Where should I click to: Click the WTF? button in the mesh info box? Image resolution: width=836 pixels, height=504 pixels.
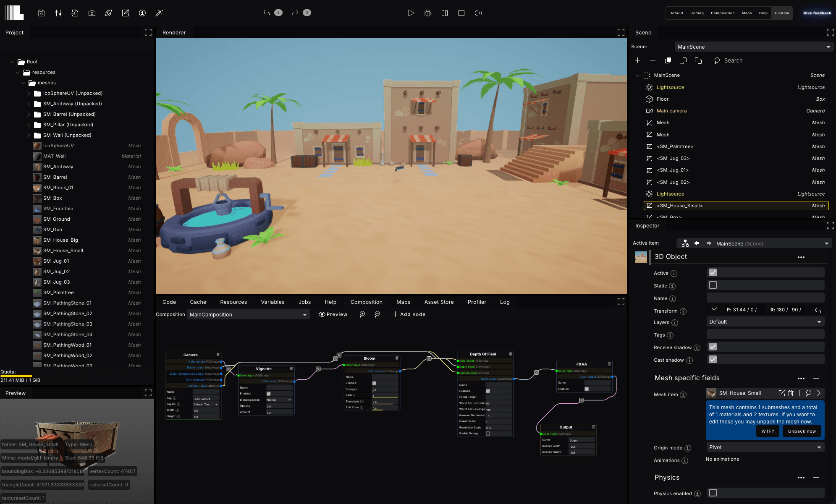pyautogui.click(x=767, y=431)
